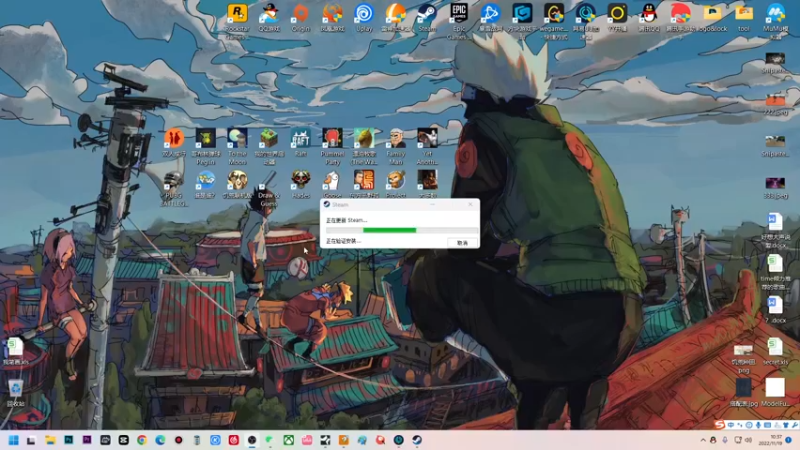Select the 双人成行 (It Takes Two) shortcut

coord(174,143)
